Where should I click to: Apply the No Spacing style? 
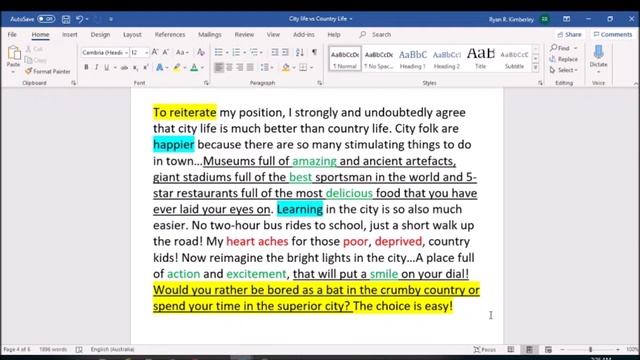coord(379,59)
